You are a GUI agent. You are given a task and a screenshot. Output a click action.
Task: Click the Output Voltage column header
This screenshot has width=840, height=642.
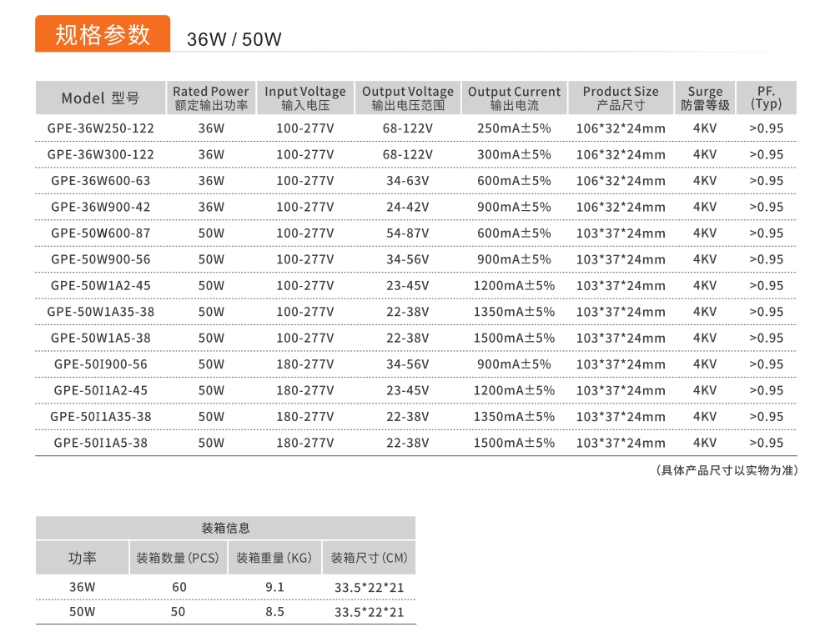(408, 98)
